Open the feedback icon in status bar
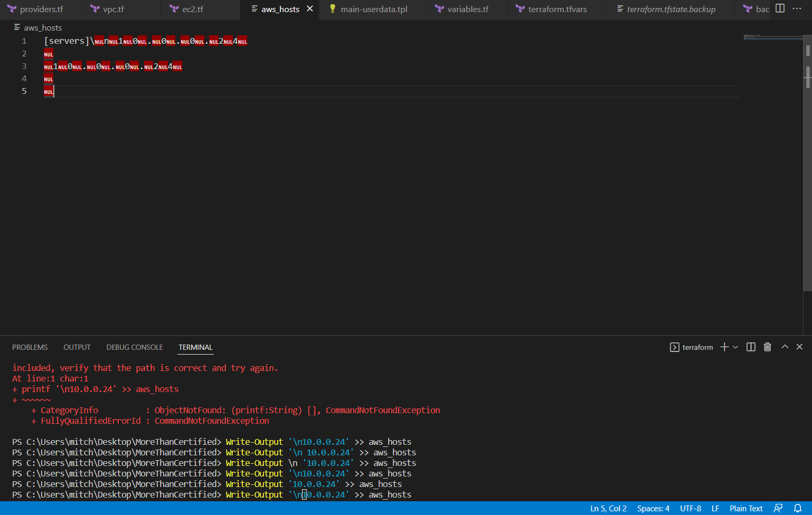812x515 pixels. (778, 509)
